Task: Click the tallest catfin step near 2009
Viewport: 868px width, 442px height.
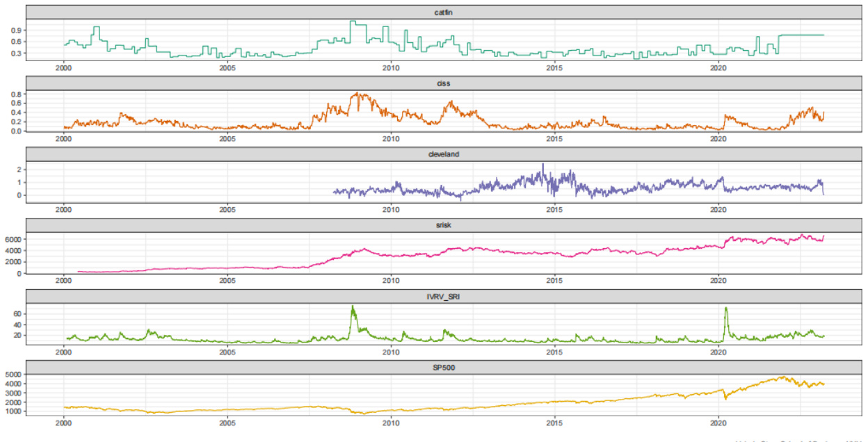Action: [x=354, y=22]
